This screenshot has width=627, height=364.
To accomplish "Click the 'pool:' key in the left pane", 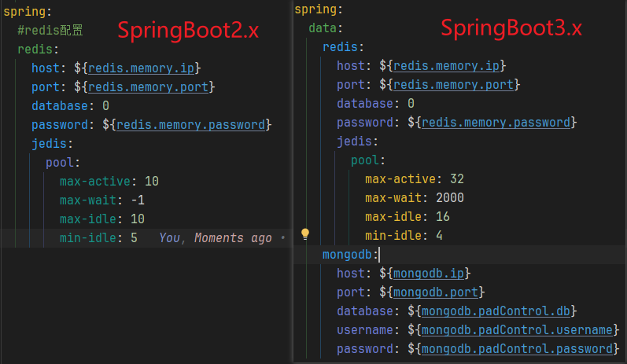I will (63, 163).
